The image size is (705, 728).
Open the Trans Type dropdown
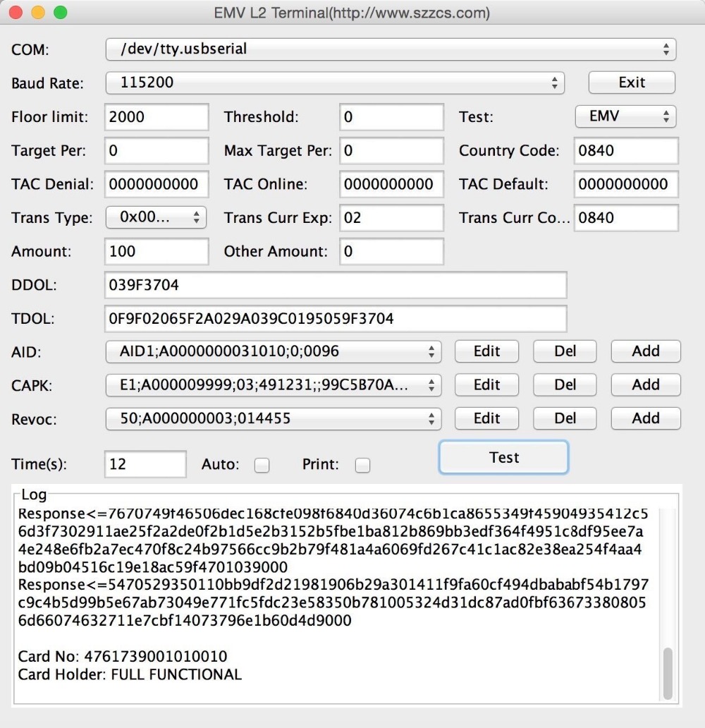(x=156, y=218)
